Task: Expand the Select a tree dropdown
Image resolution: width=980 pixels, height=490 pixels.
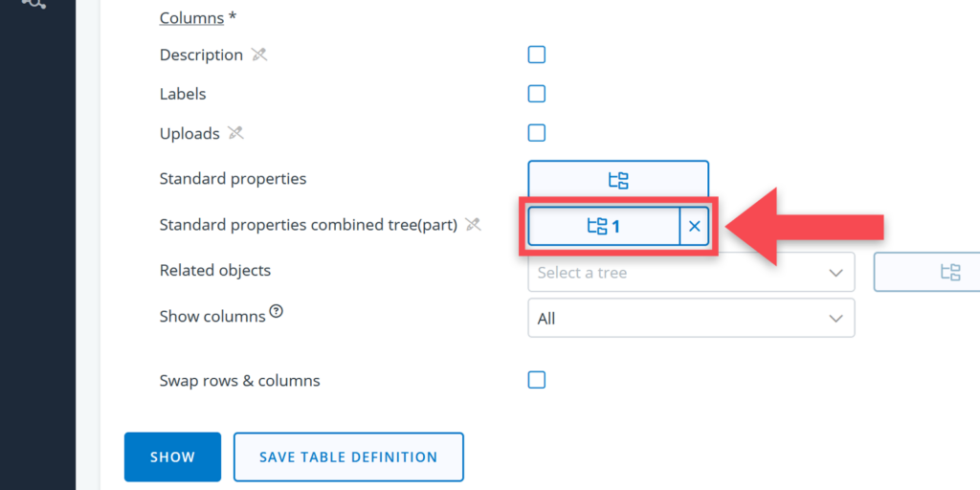Action: (690, 273)
